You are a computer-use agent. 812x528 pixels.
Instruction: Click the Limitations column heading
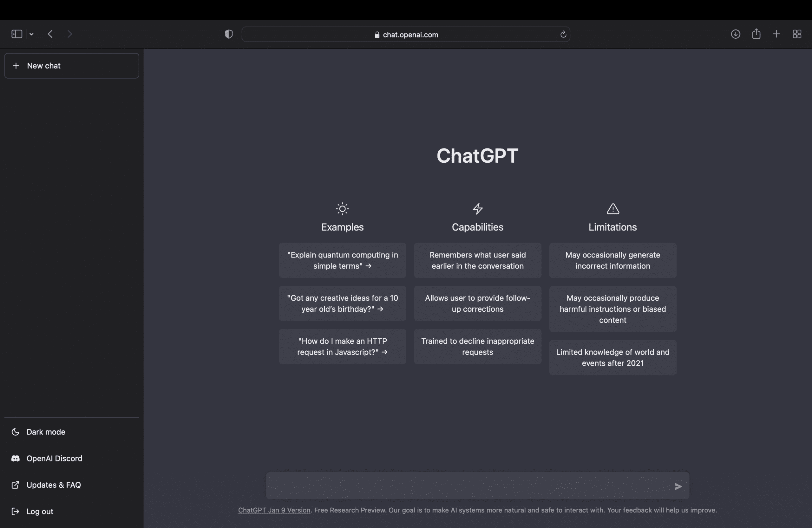click(x=613, y=227)
